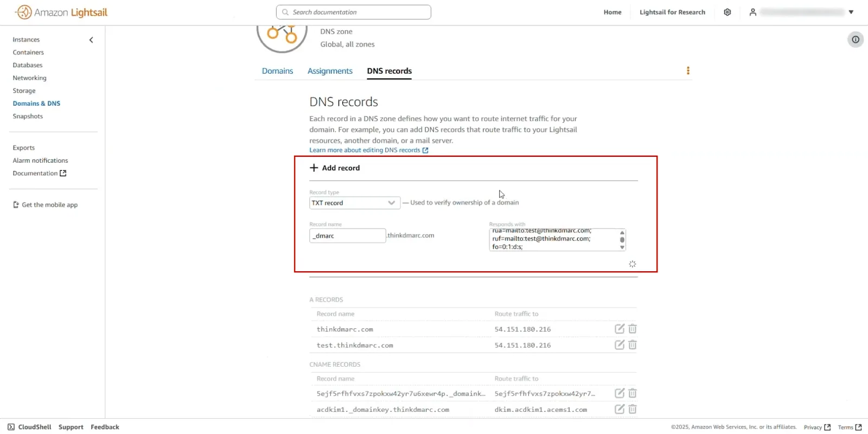Open Lightsail for Research
This screenshot has width=868, height=434.
click(672, 12)
